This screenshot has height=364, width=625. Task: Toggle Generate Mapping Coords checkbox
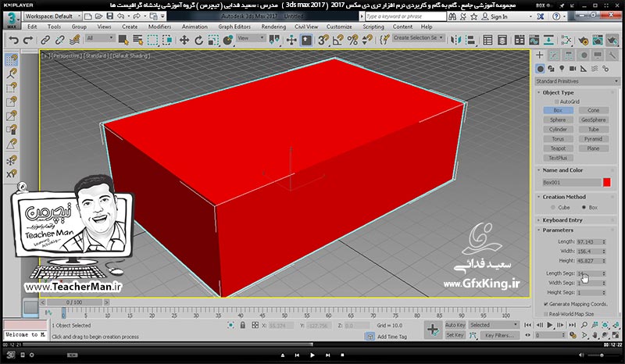coord(546,304)
